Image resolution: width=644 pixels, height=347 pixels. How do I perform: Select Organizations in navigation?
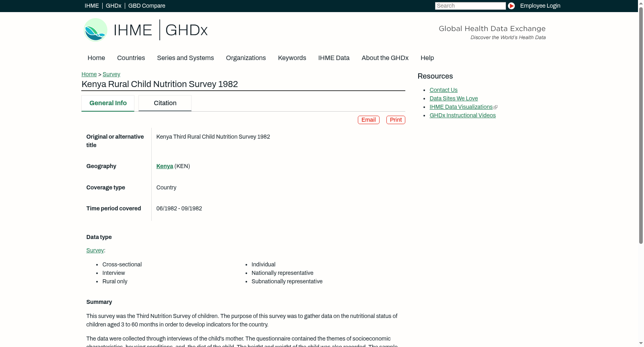tap(246, 58)
